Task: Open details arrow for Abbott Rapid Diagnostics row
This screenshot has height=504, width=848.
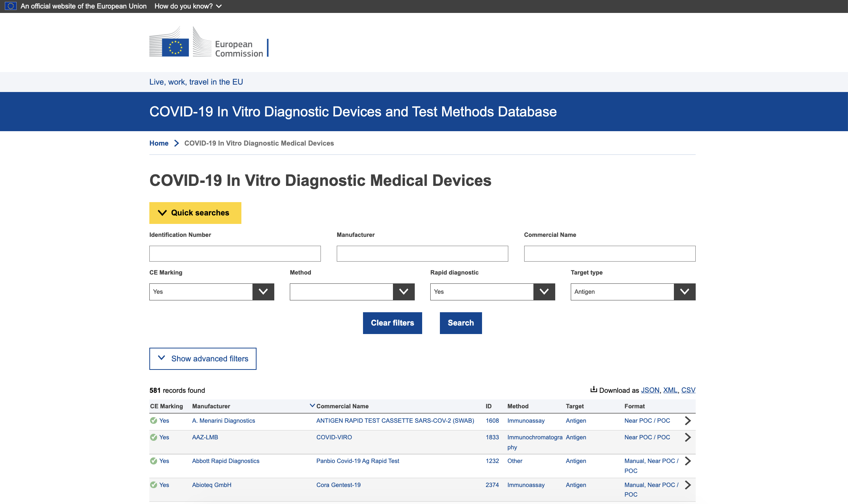Action: [x=688, y=461]
